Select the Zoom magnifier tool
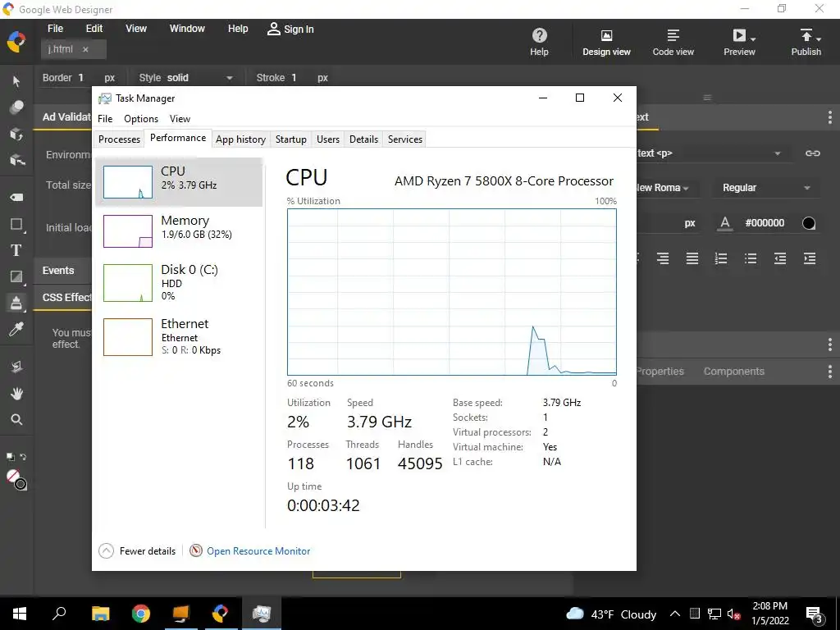 [16, 419]
